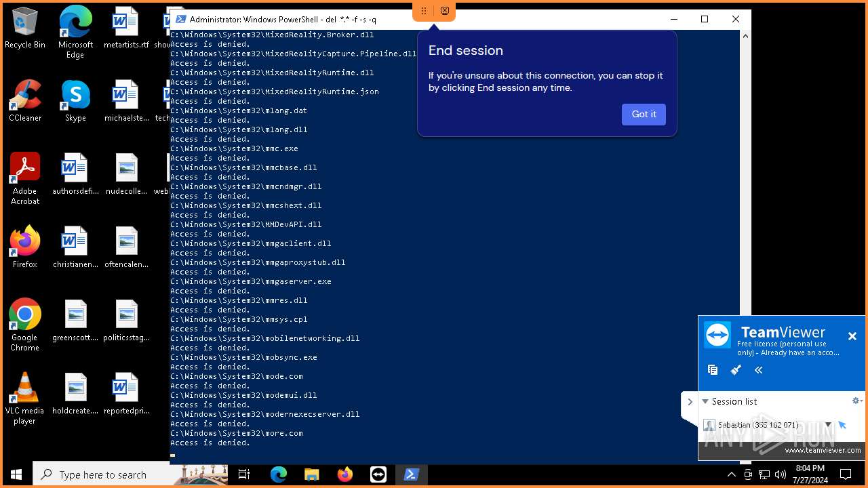Open the Windows Start menu

[16, 474]
